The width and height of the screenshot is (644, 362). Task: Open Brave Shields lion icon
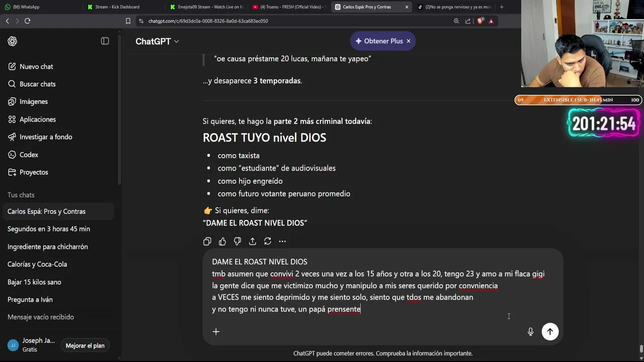point(480,21)
